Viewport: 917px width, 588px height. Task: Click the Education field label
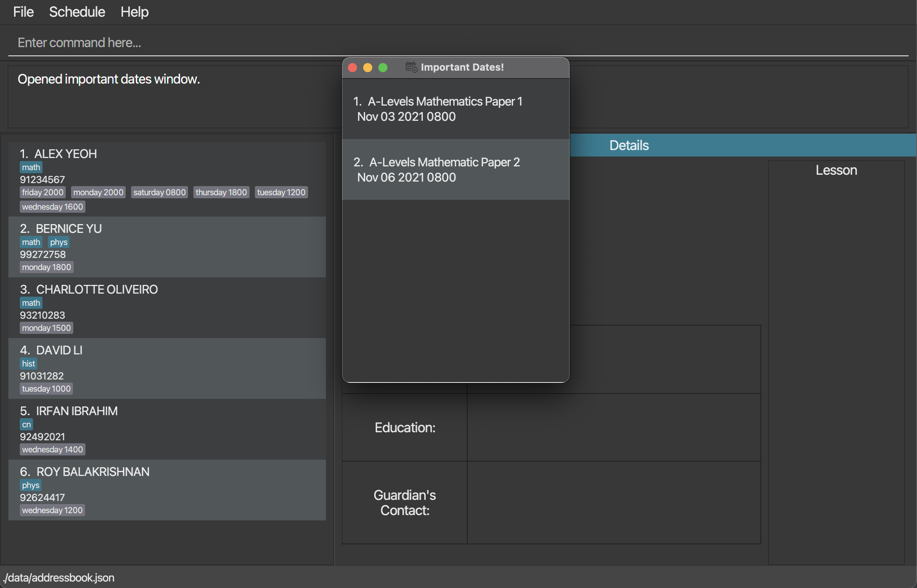(x=405, y=427)
